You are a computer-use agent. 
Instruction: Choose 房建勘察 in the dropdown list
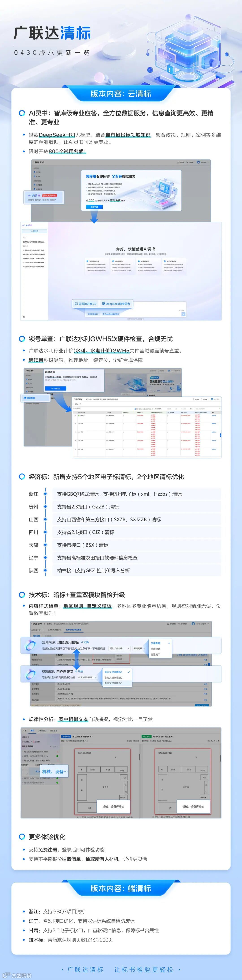click(x=160, y=643)
